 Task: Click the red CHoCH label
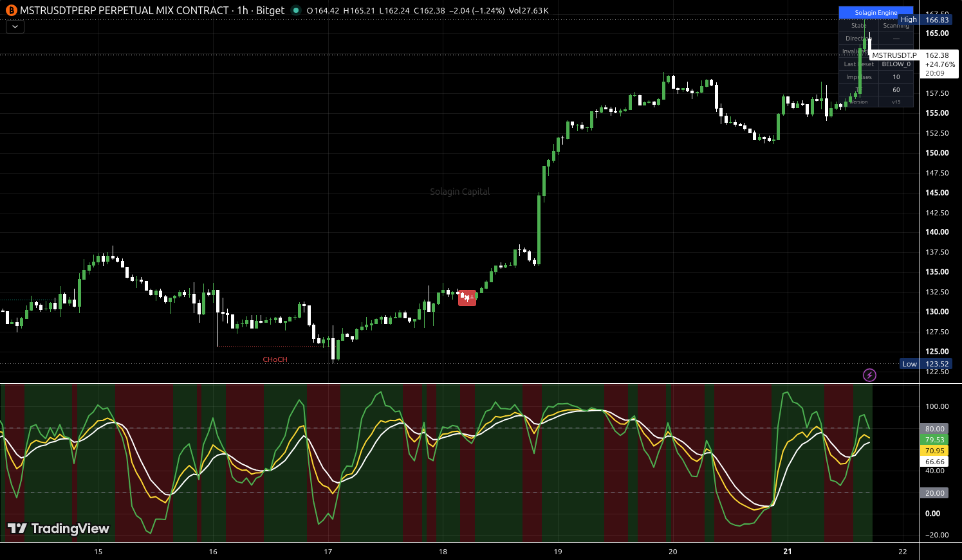[275, 359]
